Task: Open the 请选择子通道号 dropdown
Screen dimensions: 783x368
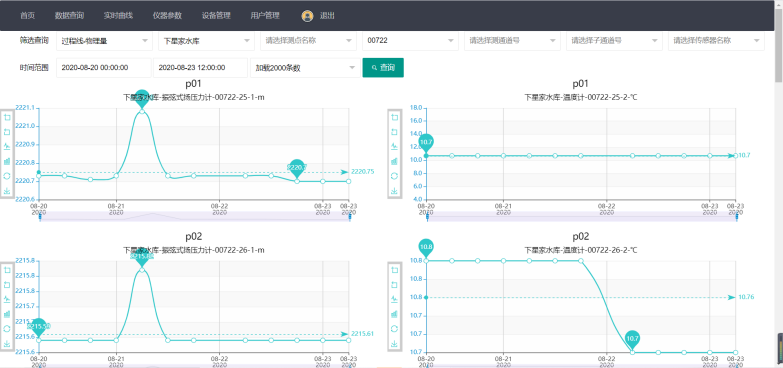Action: pyautogui.click(x=614, y=41)
